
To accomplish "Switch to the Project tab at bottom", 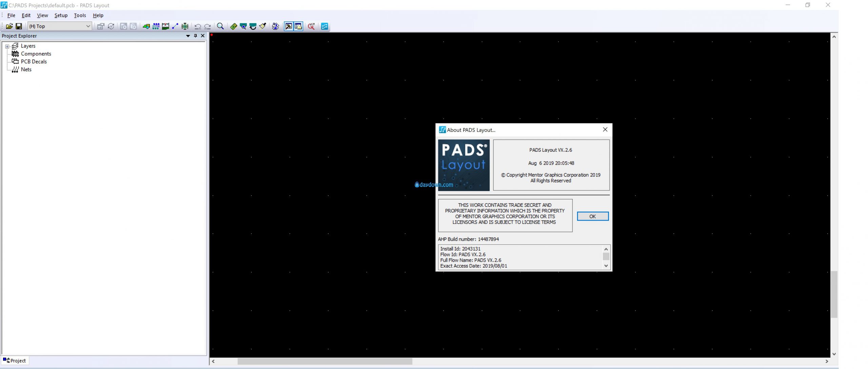I will 15,361.
